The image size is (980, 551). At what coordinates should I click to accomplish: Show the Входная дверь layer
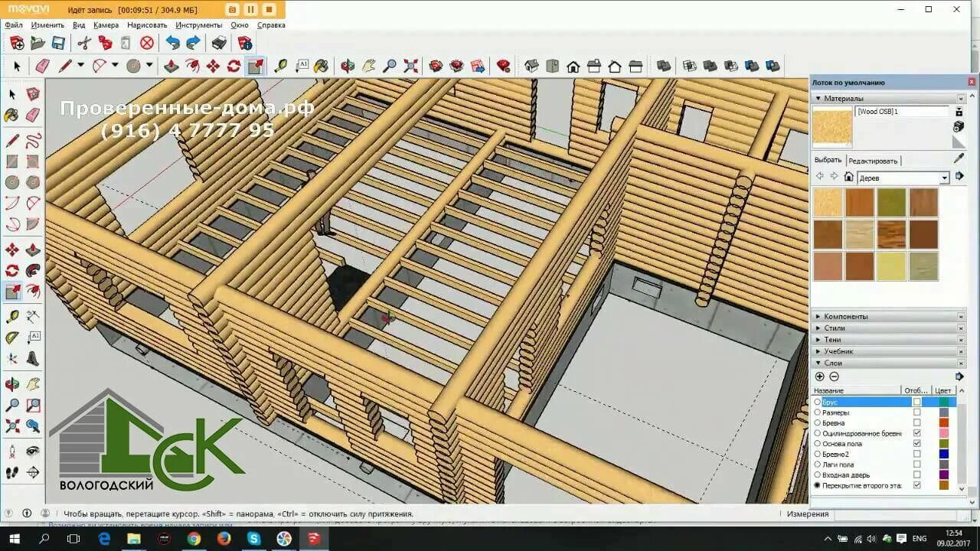point(916,475)
